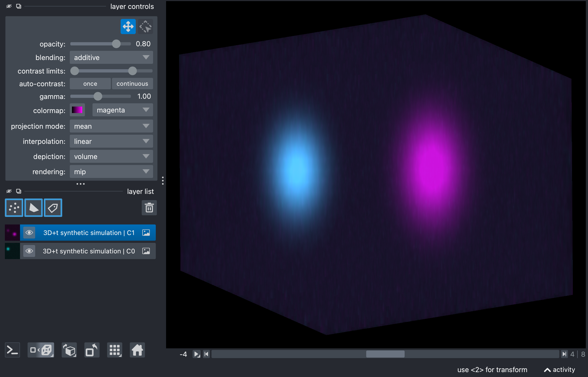Click the continuous auto-contrast button
Viewport: 588px width, 377px height.
click(x=133, y=84)
